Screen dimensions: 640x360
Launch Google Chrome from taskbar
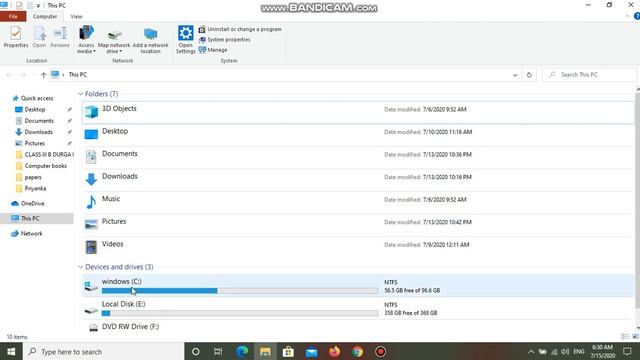(358, 351)
